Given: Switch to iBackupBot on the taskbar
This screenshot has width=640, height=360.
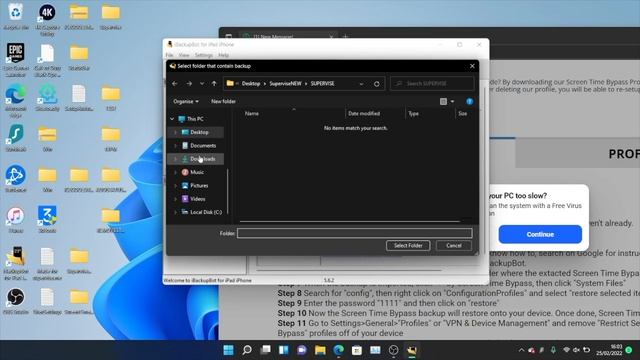Looking at the screenshot, I should coord(412,350).
